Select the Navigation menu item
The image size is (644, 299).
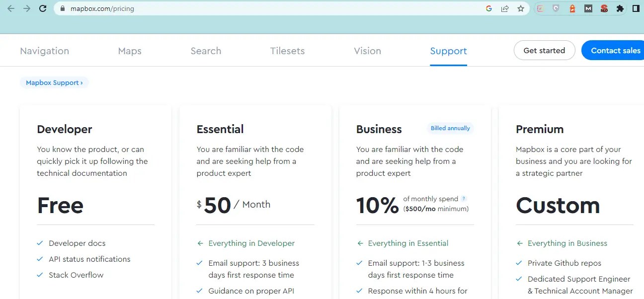44,51
